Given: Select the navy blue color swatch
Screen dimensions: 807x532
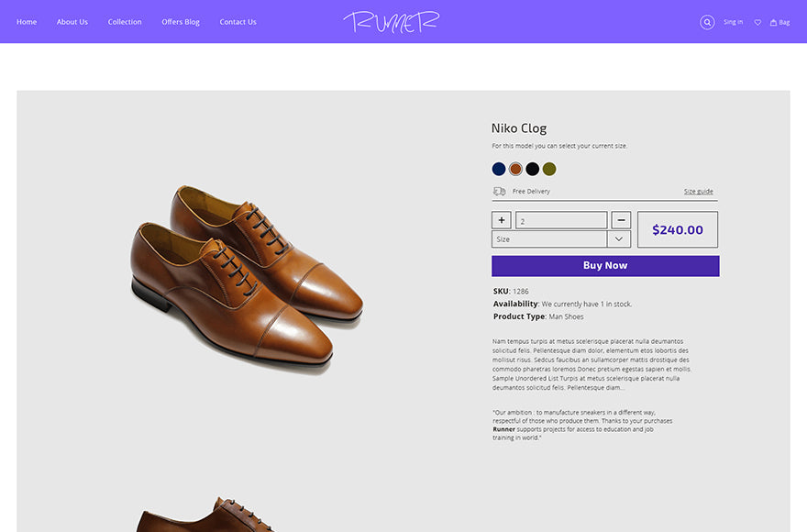Looking at the screenshot, I should click(499, 169).
